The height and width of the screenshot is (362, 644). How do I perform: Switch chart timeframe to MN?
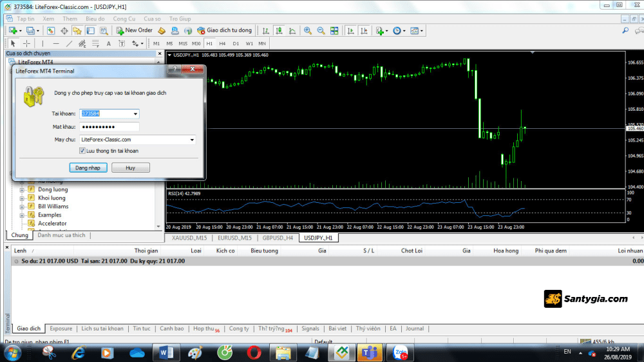click(x=262, y=44)
